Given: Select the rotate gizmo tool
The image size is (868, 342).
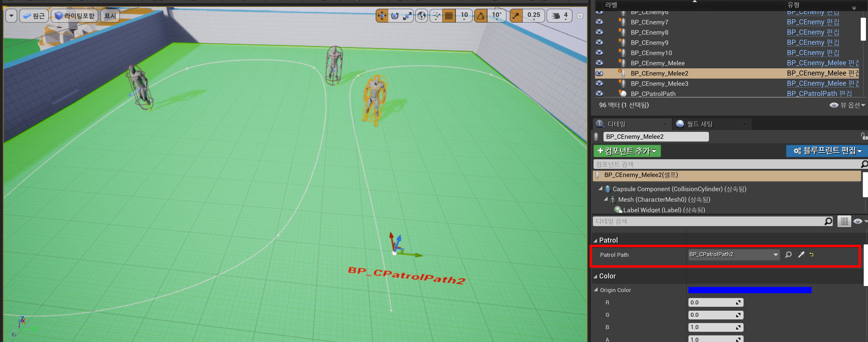Looking at the screenshot, I should click(395, 15).
